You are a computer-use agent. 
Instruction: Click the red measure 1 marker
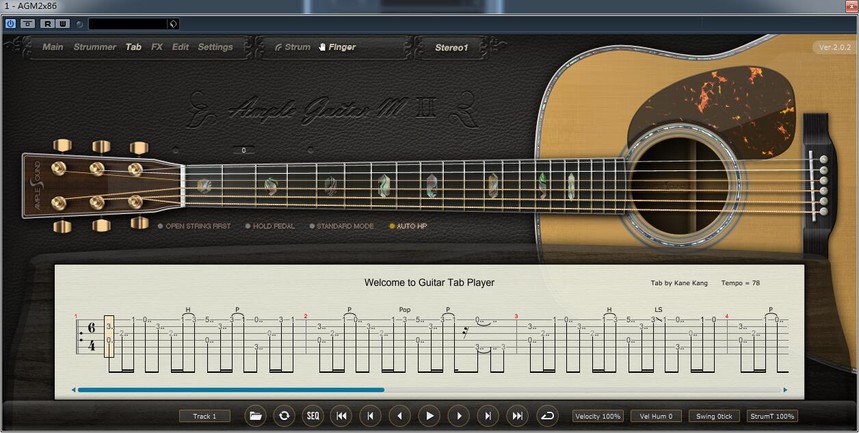click(76, 316)
